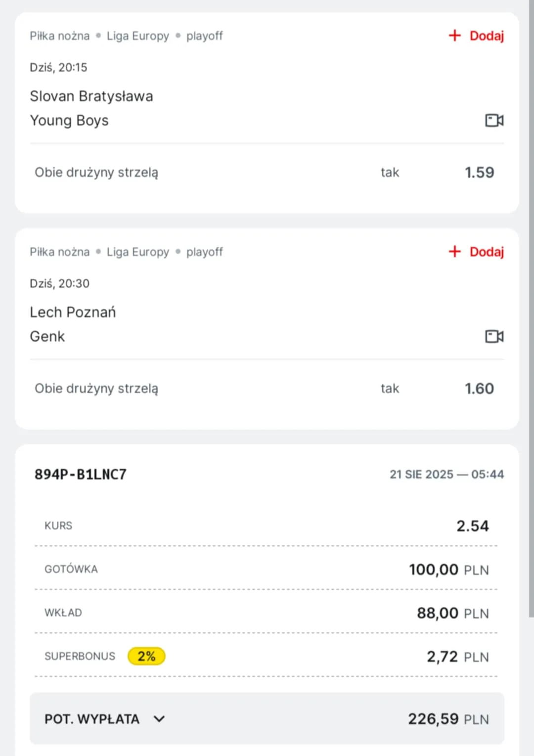Open Piłka nożna category on second card
The height and width of the screenshot is (756, 534).
click(60, 252)
